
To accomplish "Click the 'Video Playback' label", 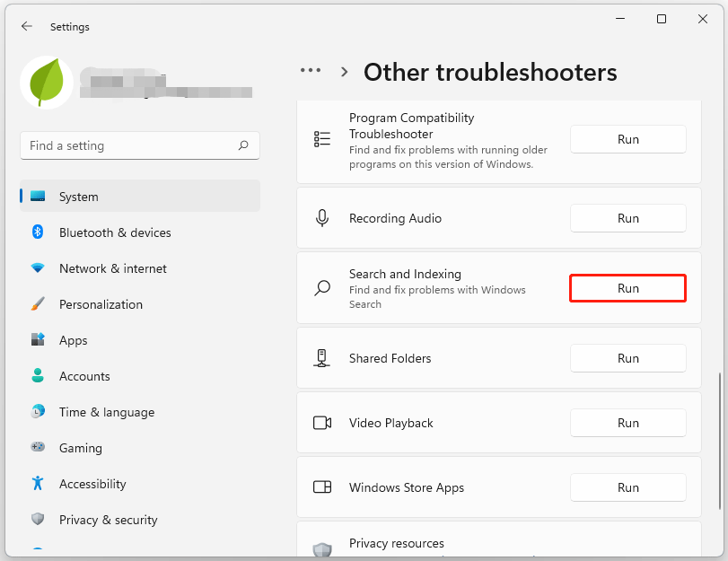I will point(390,423).
